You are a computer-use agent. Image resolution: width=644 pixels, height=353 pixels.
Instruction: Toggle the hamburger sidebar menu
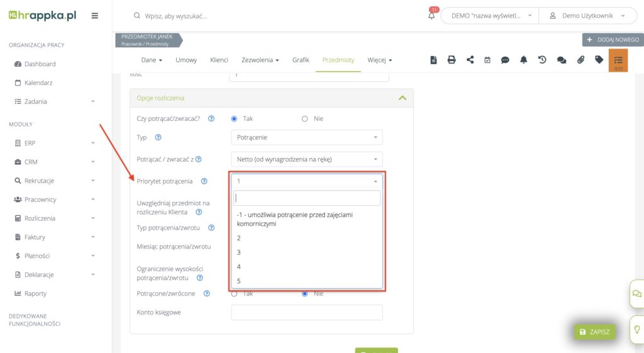pyautogui.click(x=95, y=16)
